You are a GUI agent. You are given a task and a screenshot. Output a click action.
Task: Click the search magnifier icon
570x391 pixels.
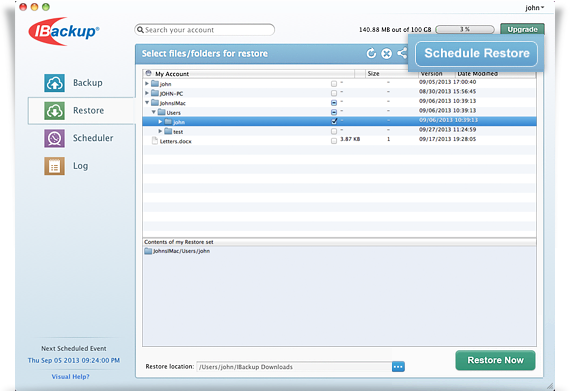tap(140, 30)
